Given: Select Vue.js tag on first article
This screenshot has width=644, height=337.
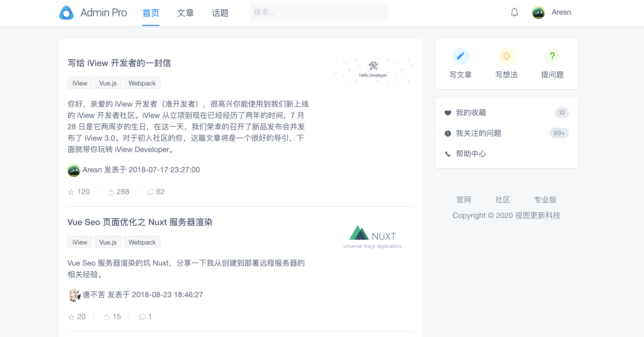Looking at the screenshot, I should coord(108,83).
